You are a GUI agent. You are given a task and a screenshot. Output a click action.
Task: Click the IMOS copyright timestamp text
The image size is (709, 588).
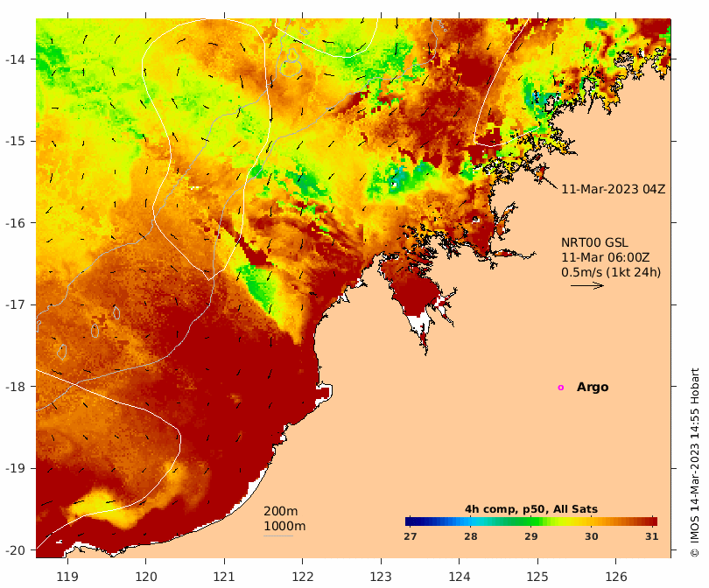(x=694, y=462)
